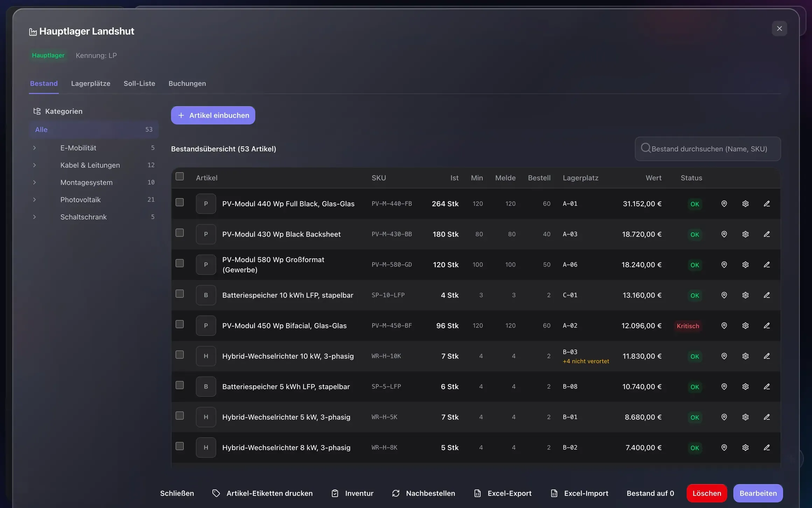Click Excel-Export in the footer

(503, 493)
